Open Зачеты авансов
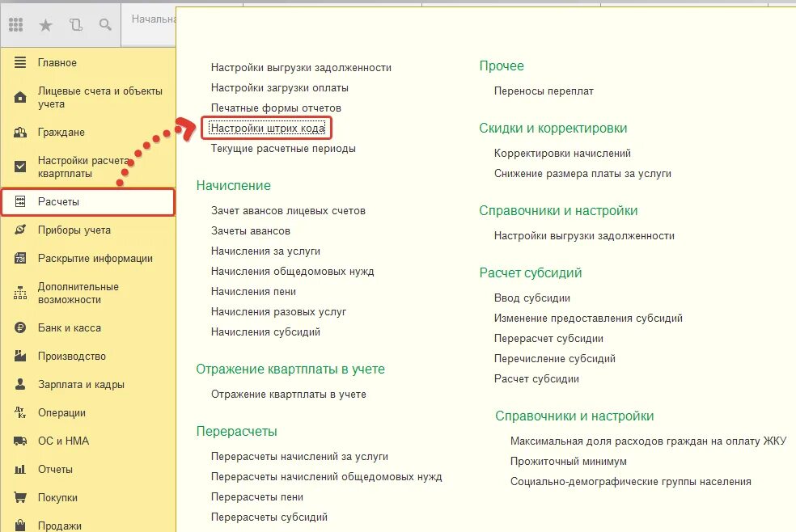 pyautogui.click(x=251, y=230)
